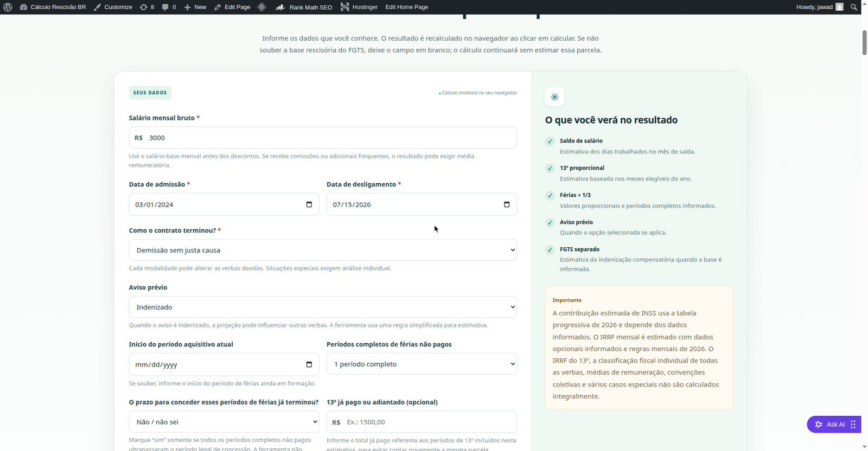Click the 'O que você verá no resultado' heading
The image size is (868, 451).
pos(611,120)
